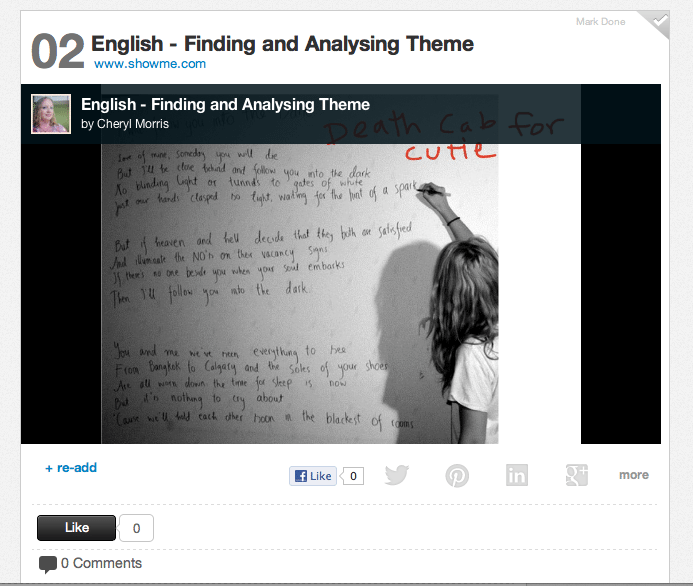Click the Mark Done checkmark corner
The height and width of the screenshot is (586, 693).
(x=658, y=21)
